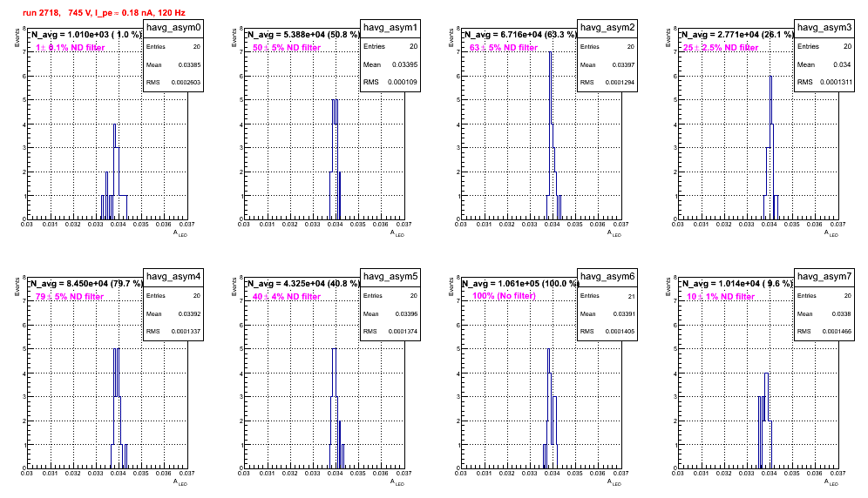Click Mean value 0.03397

(623, 64)
